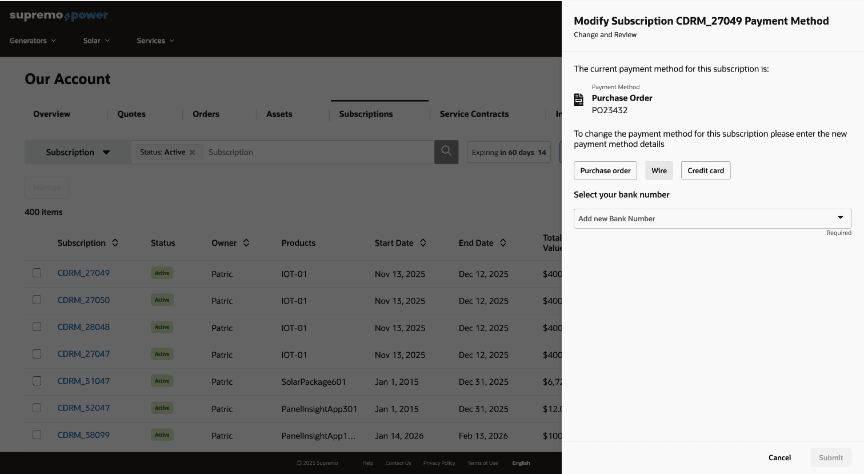Switch to the Orders tab

[206, 114]
